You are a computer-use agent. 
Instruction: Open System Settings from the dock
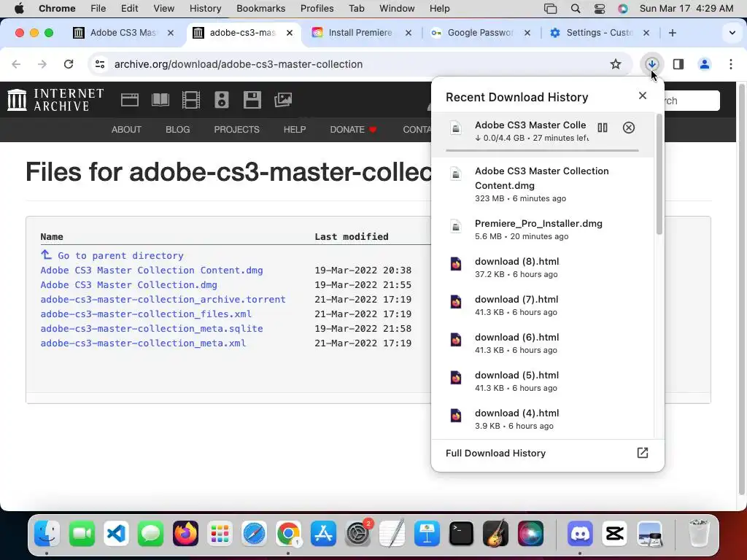pyautogui.click(x=357, y=533)
